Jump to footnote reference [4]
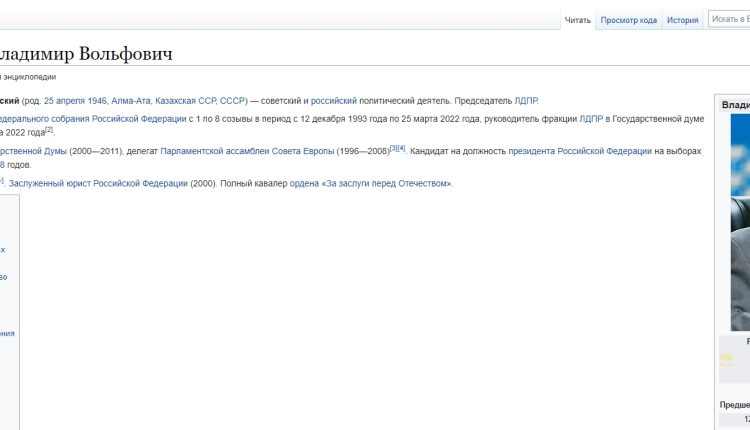This screenshot has width=750, height=430. [x=401, y=148]
